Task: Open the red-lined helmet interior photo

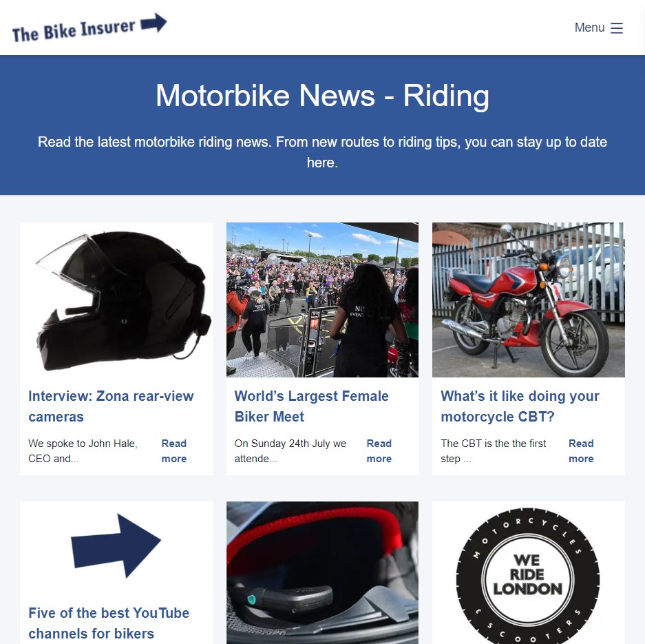Action: [x=322, y=572]
